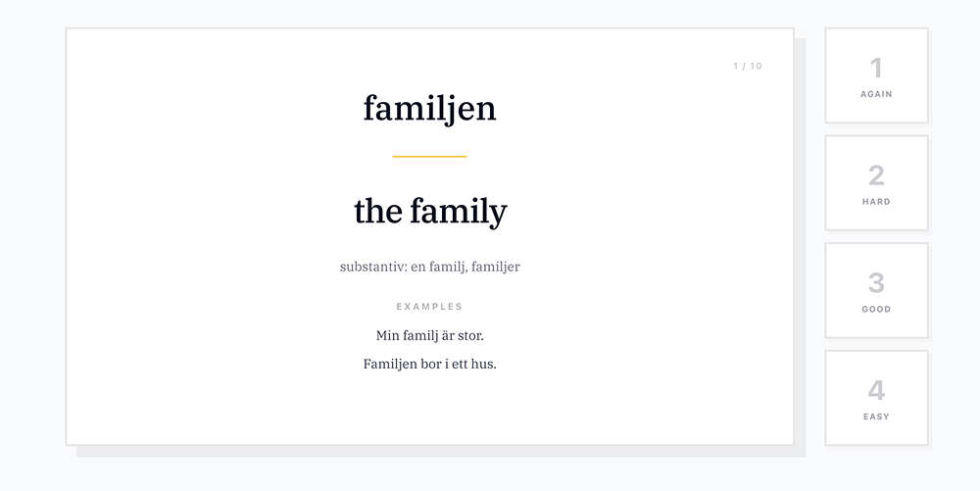Mark the card as Easy

tap(876, 398)
